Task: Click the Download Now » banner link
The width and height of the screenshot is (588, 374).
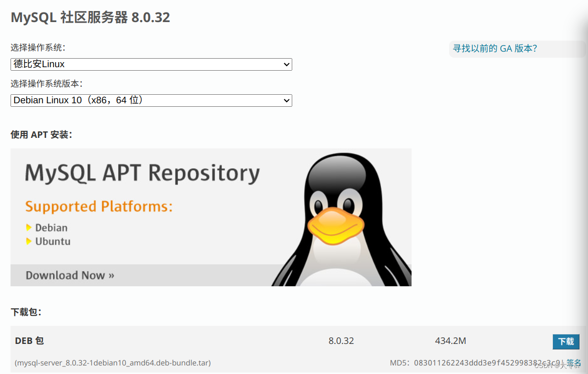Action: click(x=69, y=275)
